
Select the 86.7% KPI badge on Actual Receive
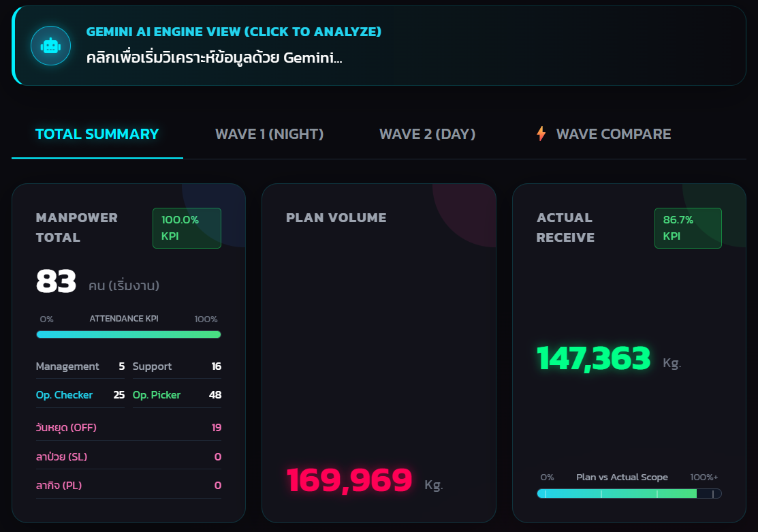click(688, 228)
